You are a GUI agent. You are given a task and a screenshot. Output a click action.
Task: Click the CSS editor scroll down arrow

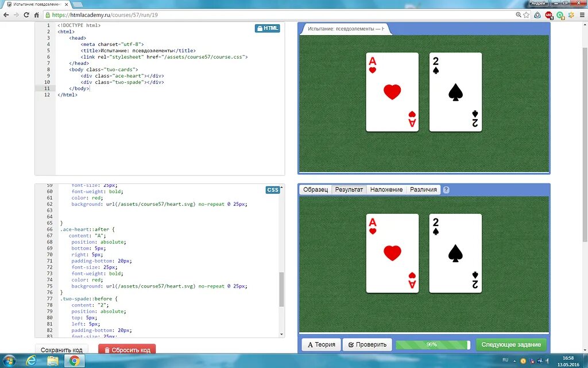(281, 334)
